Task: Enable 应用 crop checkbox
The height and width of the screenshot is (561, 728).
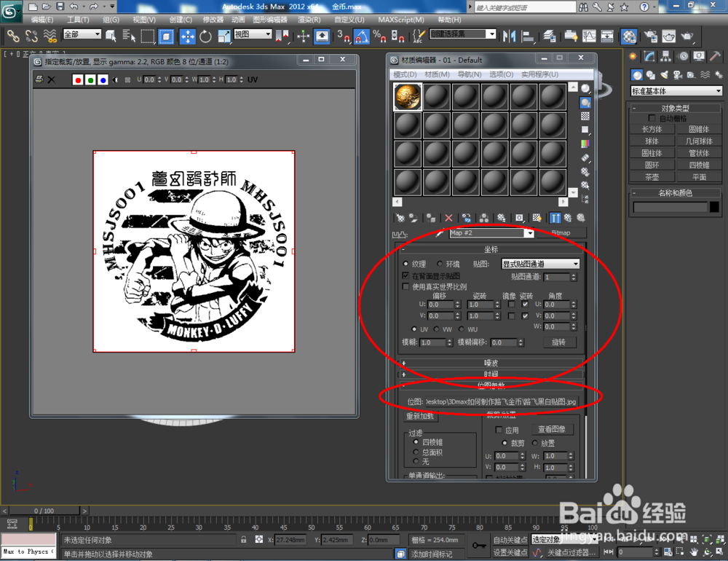Action: [x=499, y=430]
